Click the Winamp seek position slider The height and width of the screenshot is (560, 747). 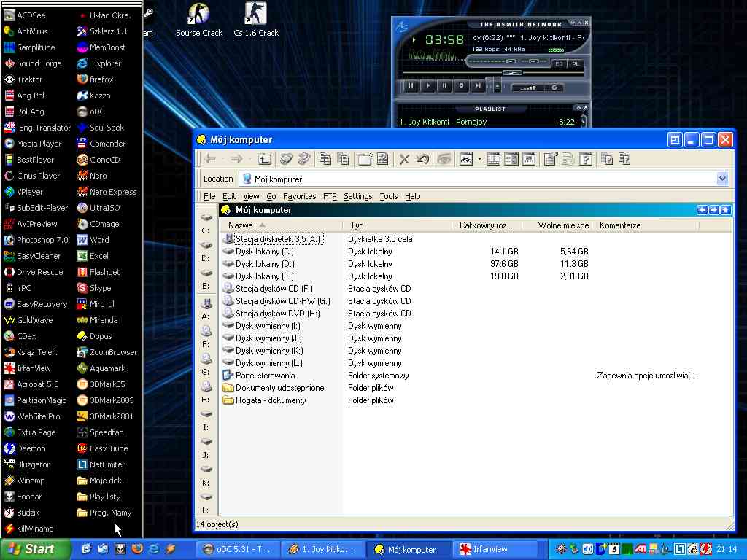(x=513, y=73)
